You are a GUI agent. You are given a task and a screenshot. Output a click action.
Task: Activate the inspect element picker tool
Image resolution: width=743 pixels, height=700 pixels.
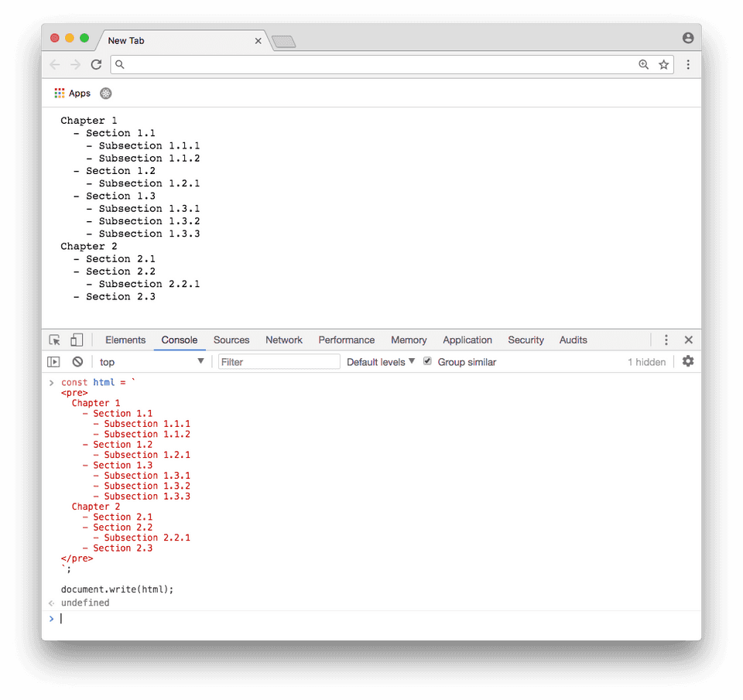pos(54,340)
